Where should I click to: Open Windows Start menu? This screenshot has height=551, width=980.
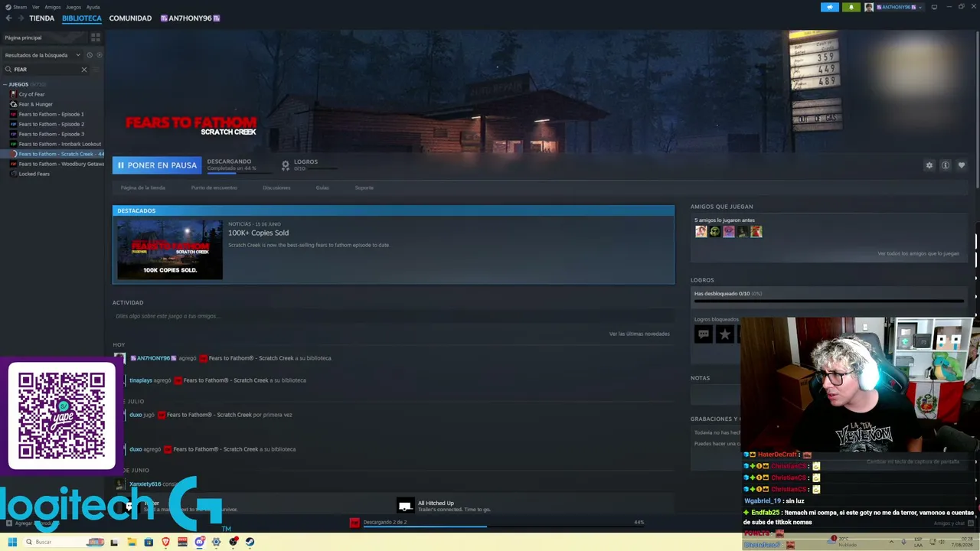pyautogui.click(x=11, y=542)
